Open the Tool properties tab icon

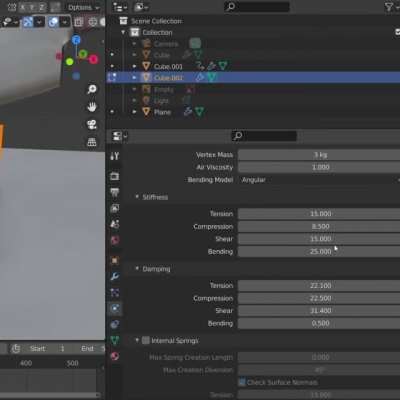pos(115,156)
